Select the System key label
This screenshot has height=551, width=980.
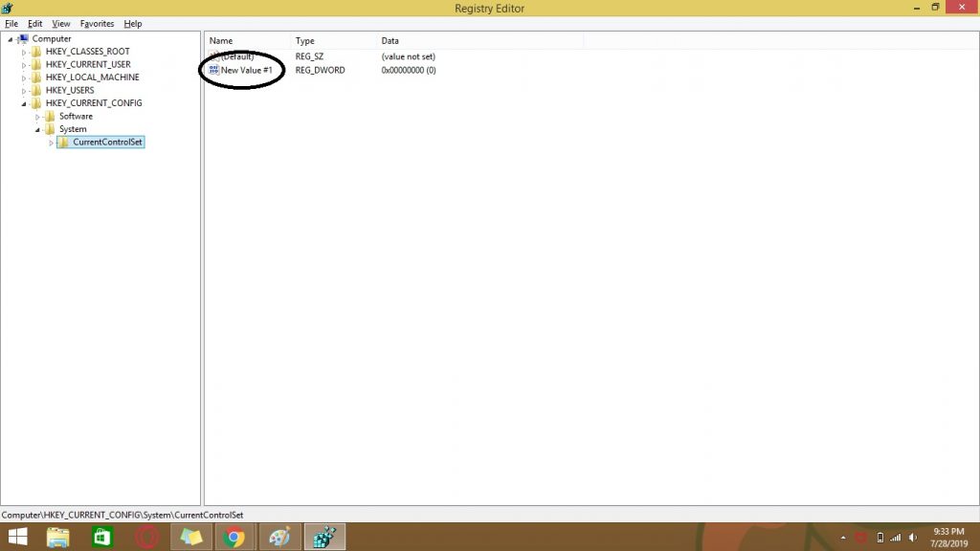(73, 129)
